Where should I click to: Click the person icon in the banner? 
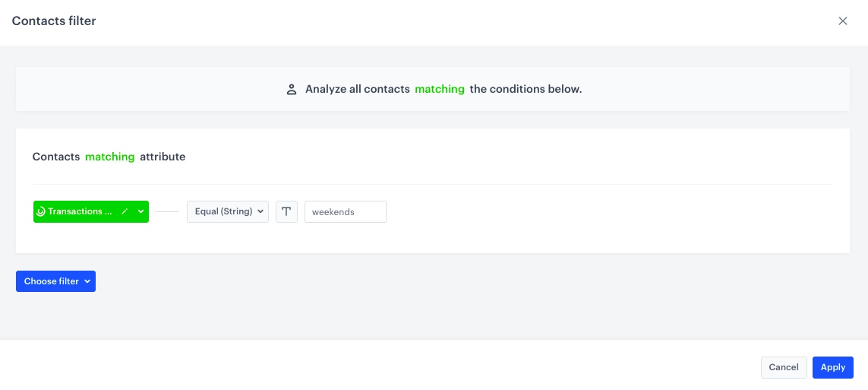[x=291, y=89]
